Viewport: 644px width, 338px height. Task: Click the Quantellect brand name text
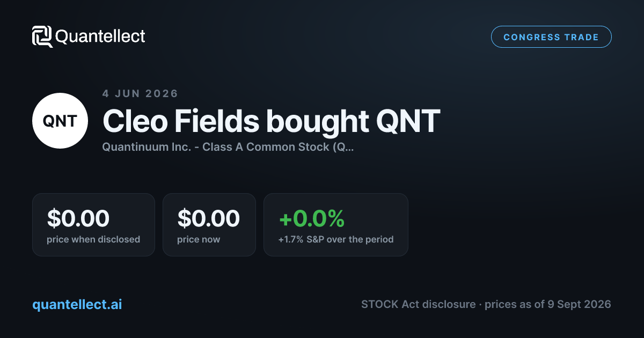tap(100, 36)
